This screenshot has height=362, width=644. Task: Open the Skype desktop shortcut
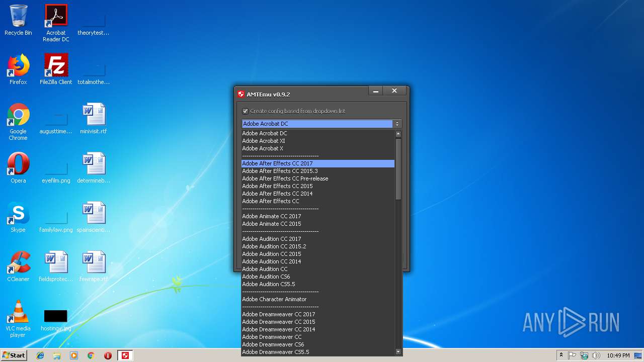[x=18, y=217]
